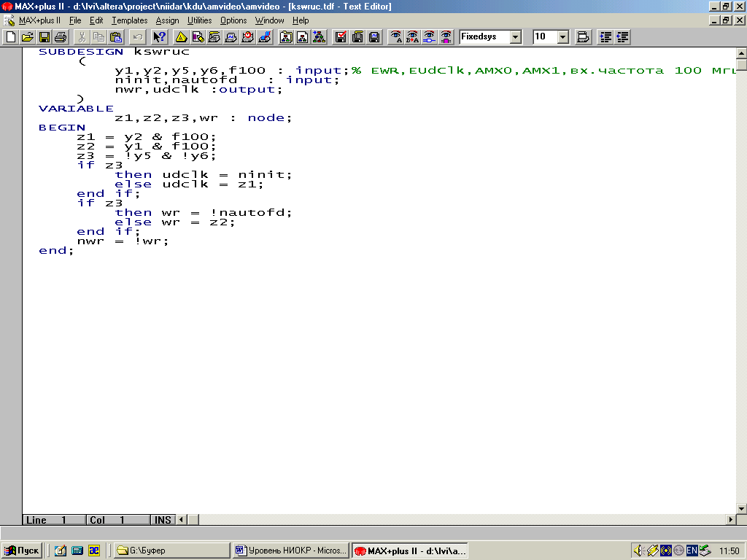Expand the font size 10 dropdown

pos(563,36)
